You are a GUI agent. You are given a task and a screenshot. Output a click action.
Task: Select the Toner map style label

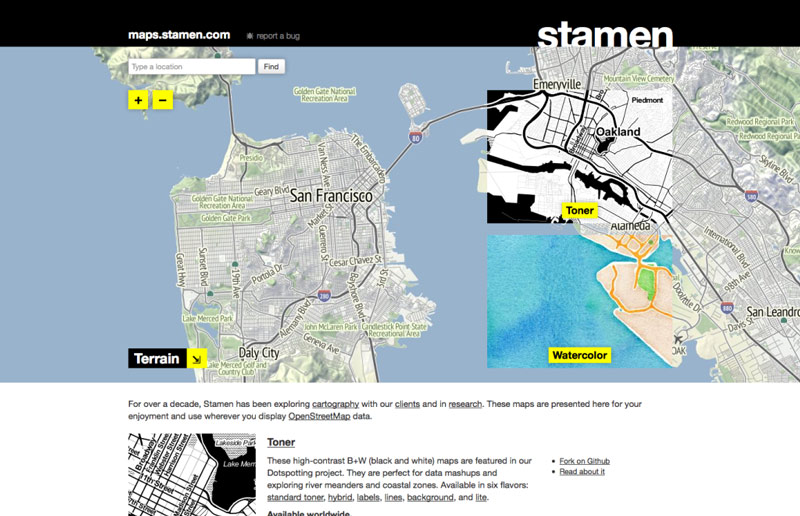[580, 210]
